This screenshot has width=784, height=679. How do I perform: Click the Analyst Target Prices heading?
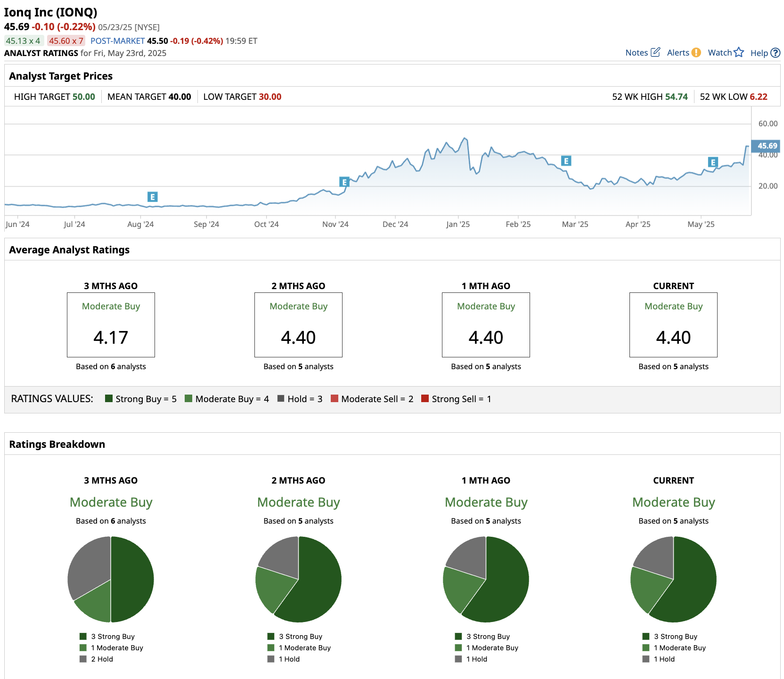click(61, 76)
